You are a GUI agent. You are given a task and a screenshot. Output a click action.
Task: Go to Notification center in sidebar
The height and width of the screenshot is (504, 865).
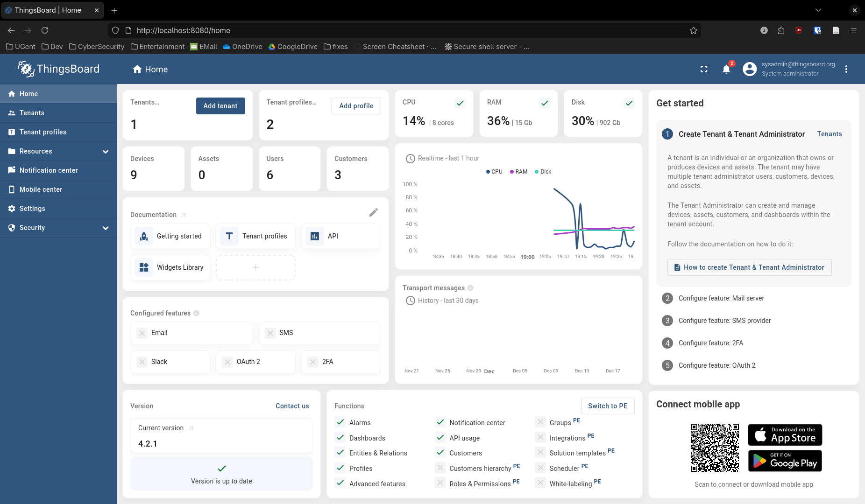tap(49, 170)
